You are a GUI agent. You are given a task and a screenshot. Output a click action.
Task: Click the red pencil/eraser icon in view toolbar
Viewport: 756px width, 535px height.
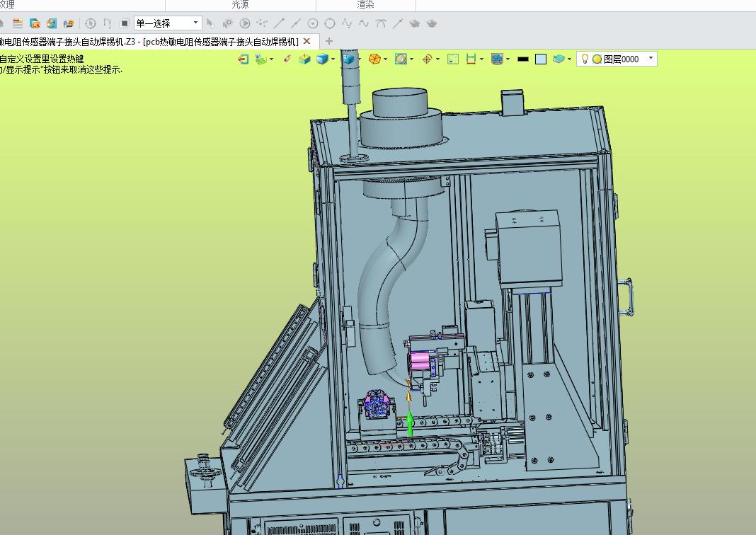[x=287, y=59]
